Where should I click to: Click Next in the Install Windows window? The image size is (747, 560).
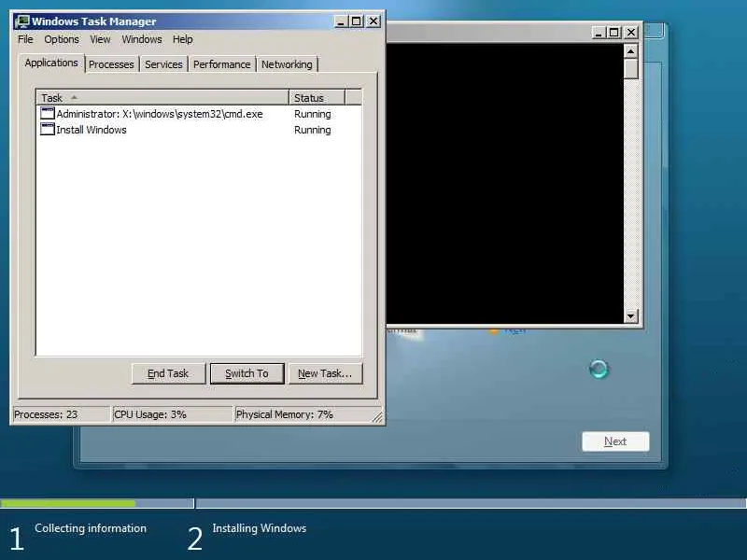click(615, 441)
